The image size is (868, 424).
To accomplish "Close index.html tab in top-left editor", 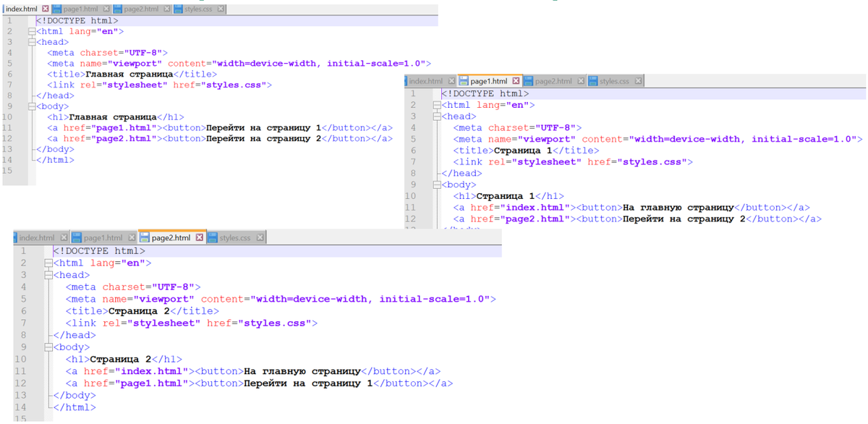I will (44, 9).
